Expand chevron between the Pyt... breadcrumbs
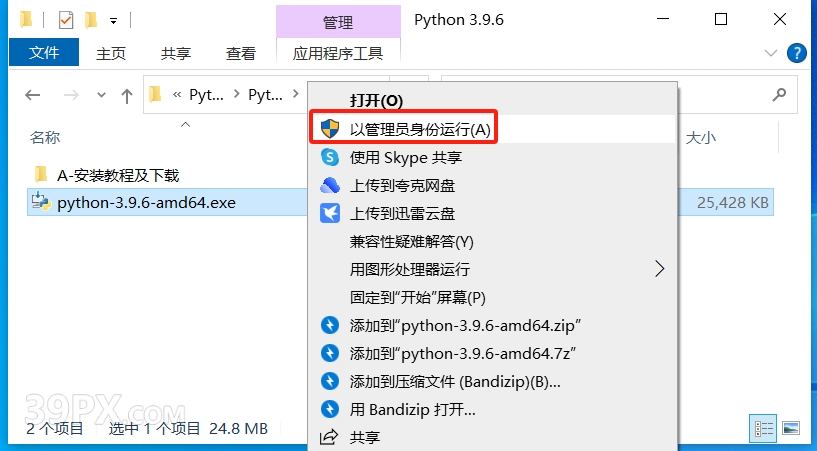The height and width of the screenshot is (451, 817). pyautogui.click(x=237, y=94)
